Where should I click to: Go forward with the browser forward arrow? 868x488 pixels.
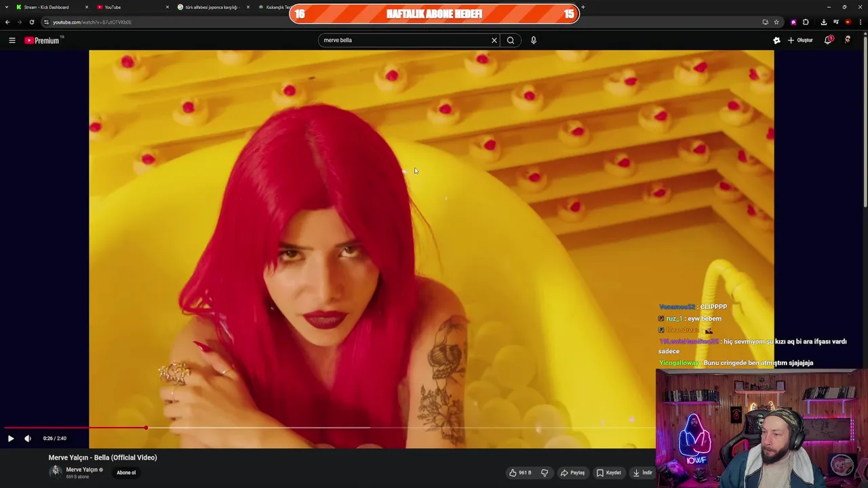[x=20, y=22]
